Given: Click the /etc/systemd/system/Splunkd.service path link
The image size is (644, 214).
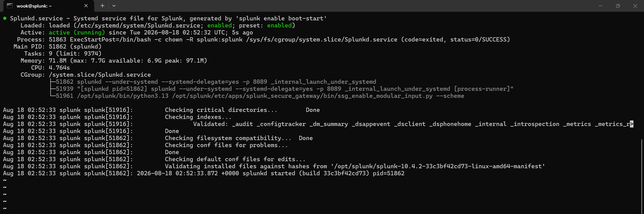Looking at the screenshot, I should coord(139,26).
